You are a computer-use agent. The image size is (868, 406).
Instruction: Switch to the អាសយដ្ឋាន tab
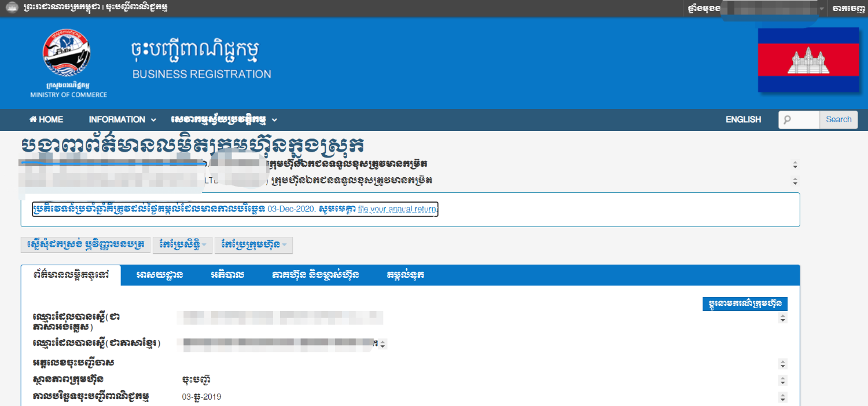160,275
